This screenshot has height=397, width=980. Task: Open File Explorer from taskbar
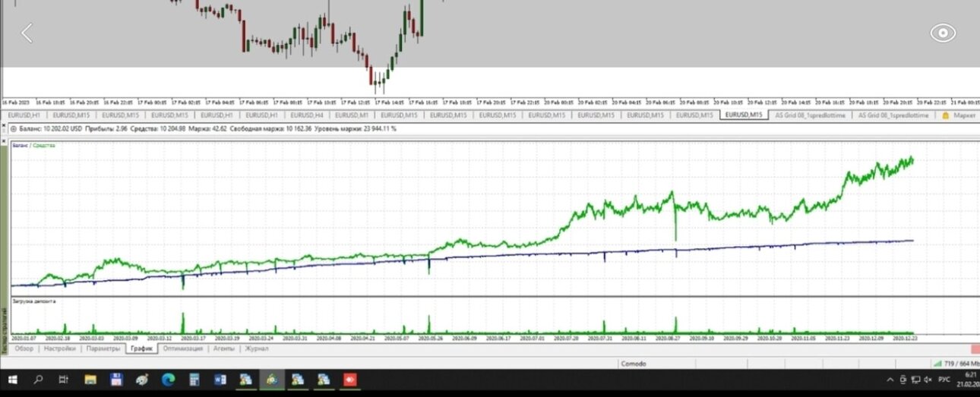90,378
